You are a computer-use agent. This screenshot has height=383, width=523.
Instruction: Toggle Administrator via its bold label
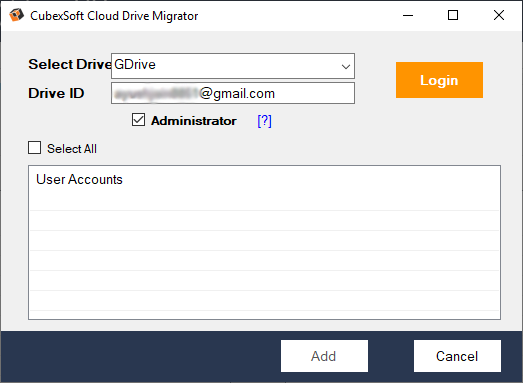[194, 121]
